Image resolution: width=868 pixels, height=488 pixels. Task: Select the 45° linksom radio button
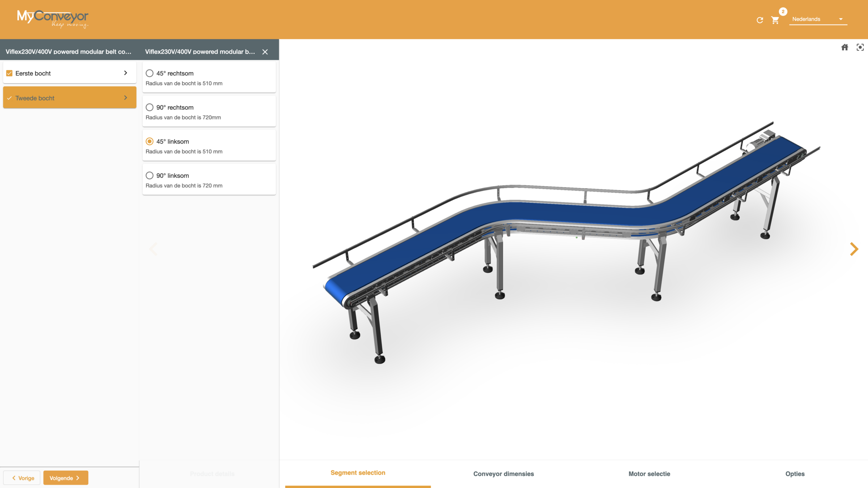coord(149,141)
